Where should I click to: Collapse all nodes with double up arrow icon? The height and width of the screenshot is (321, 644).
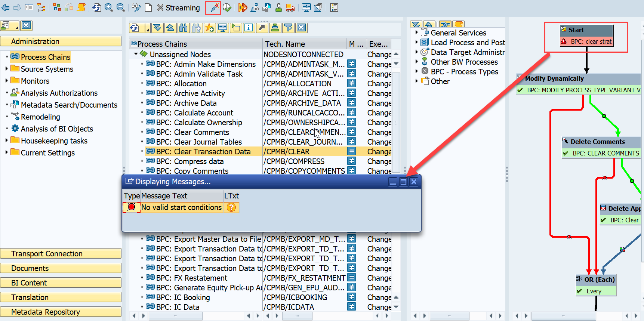pos(170,28)
